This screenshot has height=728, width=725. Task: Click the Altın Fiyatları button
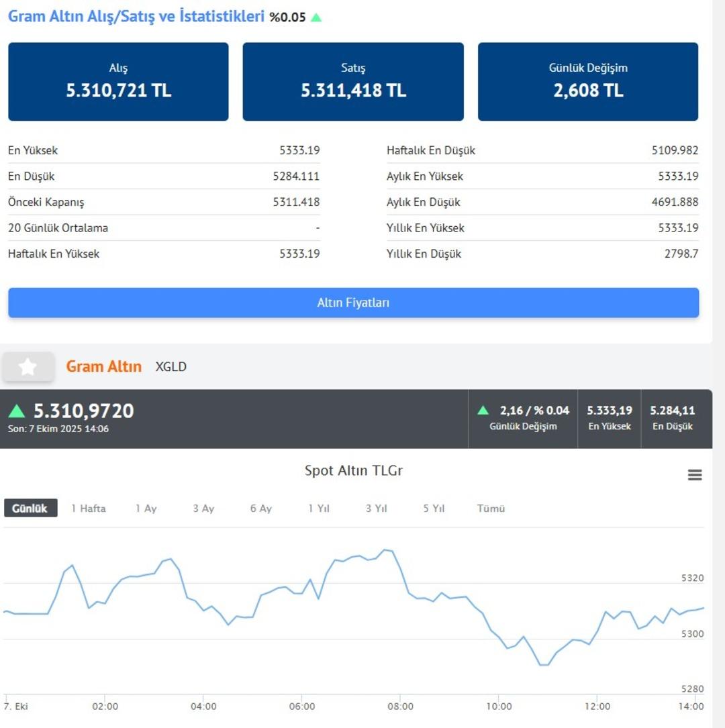[x=353, y=303]
